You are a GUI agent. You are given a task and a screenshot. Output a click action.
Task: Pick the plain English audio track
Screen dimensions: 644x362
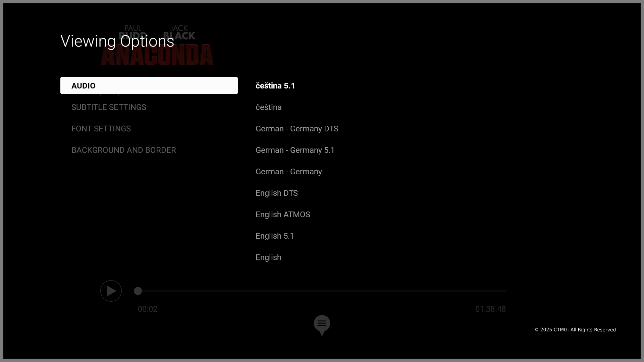pyautogui.click(x=268, y=257)
